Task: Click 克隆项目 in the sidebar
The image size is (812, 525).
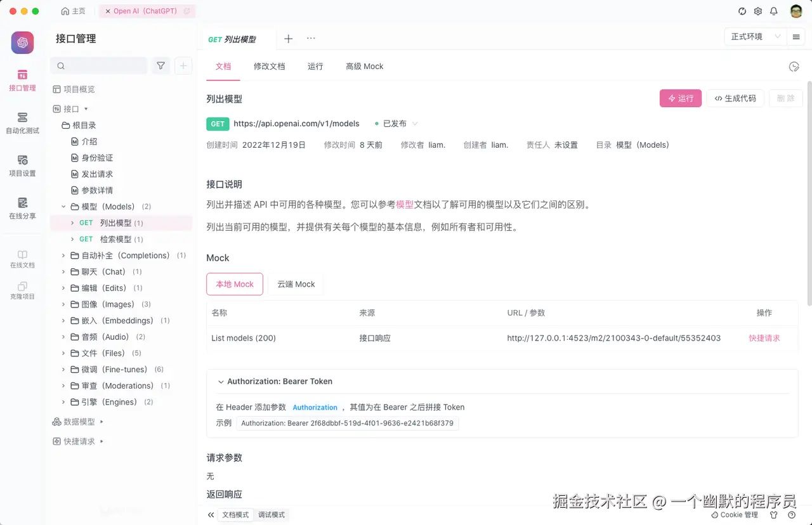Action: tap(22, 290)
